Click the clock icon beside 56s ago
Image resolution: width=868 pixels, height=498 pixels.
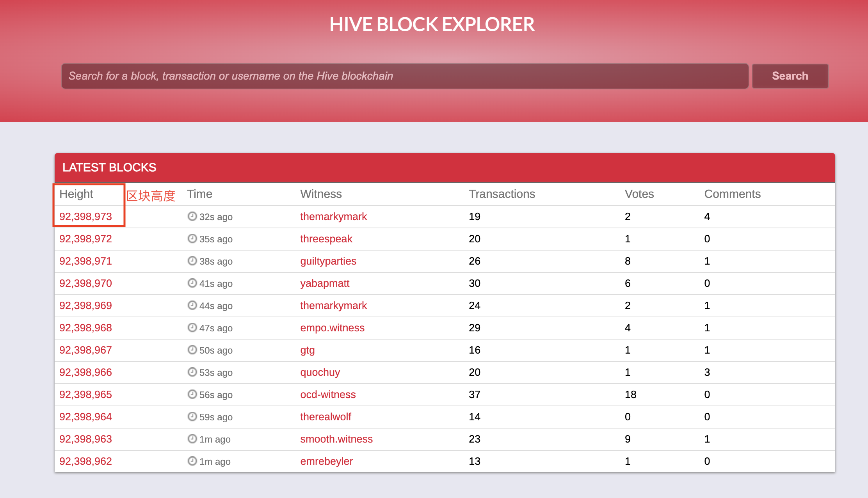pos(192,394)
